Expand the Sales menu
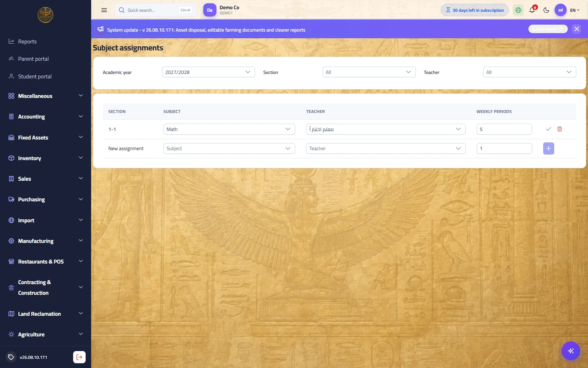588x368 pixels. [46, 179]
